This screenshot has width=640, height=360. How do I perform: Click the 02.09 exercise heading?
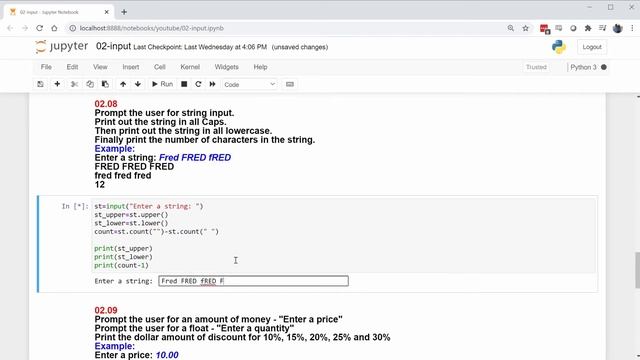tap(106, 311)
